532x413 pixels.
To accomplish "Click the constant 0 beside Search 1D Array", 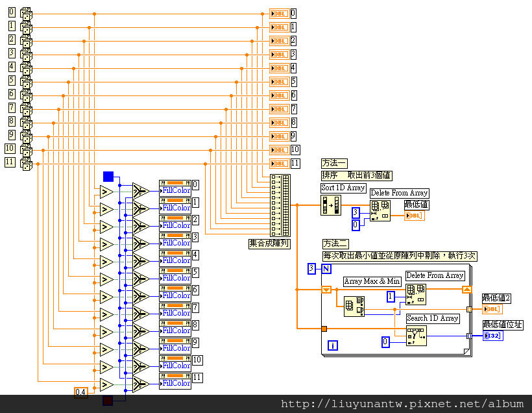I will tap(385, 342).
